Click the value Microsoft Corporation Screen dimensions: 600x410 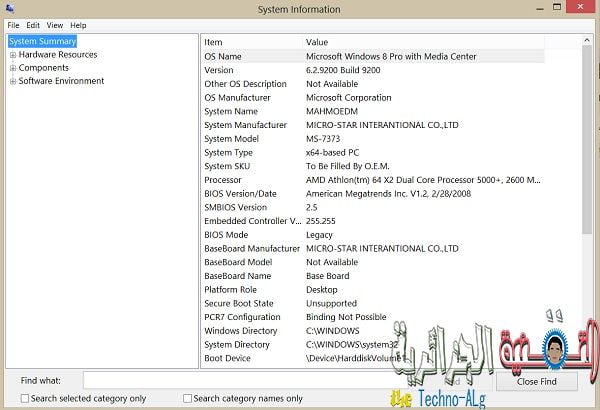click(x=349, y=98)
